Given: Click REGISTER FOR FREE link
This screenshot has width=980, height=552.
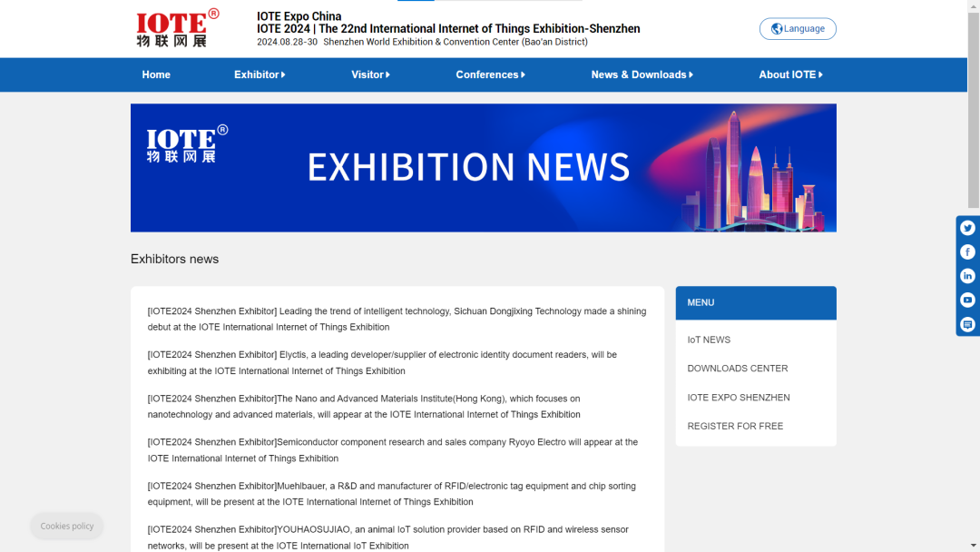Looking at the screenshot, I should click(735, 426).
